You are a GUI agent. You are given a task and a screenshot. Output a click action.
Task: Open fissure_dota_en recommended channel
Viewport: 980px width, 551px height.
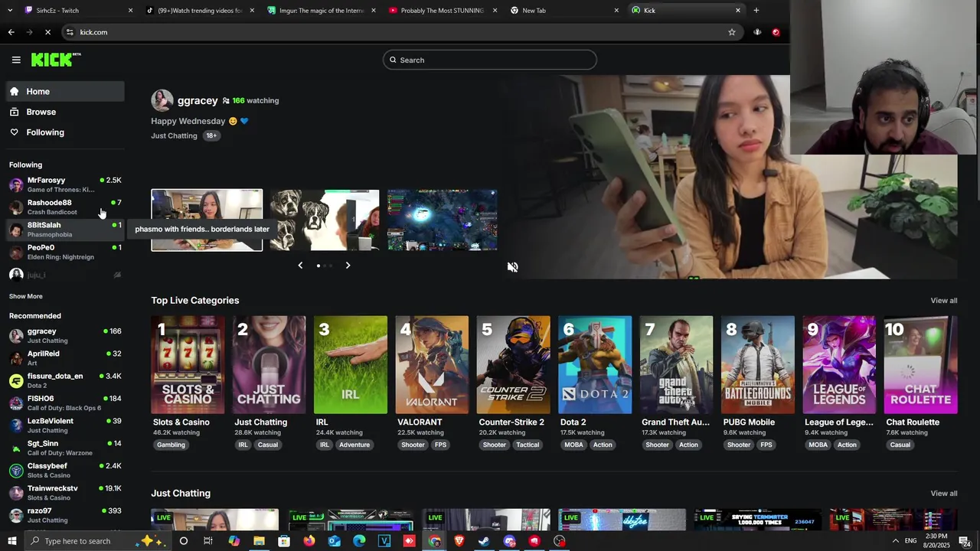(65, 380)
